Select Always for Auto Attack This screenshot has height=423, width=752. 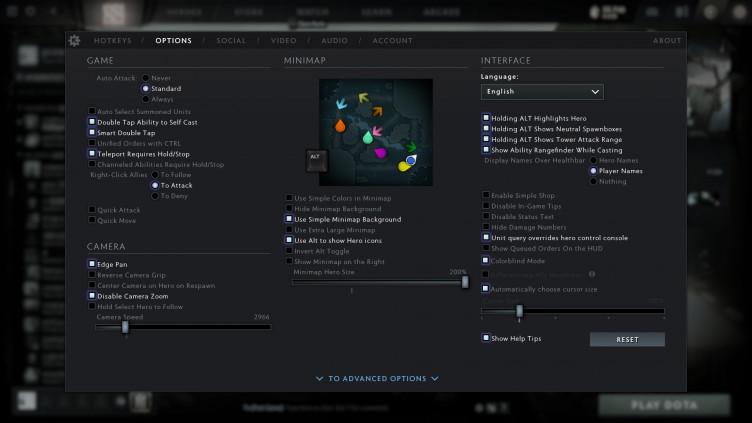click(146, 100)
